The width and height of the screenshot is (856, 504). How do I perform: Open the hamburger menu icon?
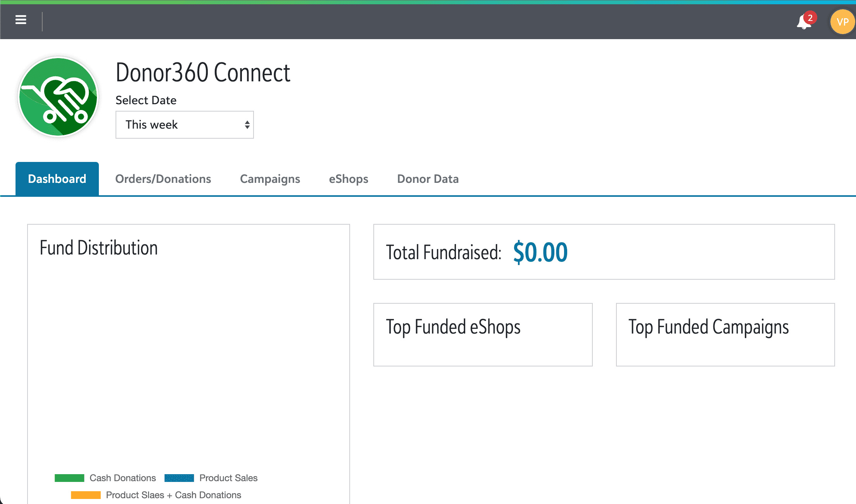click(x=21, y=20)
